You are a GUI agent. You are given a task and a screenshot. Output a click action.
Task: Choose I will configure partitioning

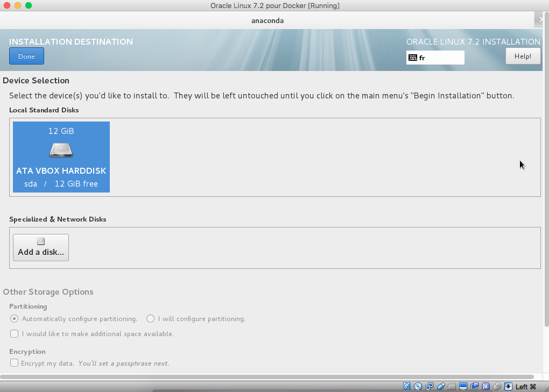point(151,319)
